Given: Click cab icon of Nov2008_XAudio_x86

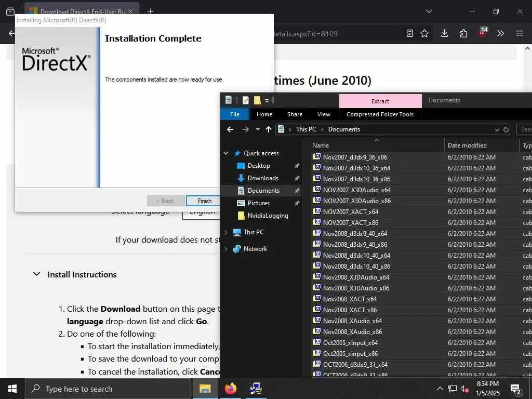Looking at the screenshot, I should 316,331.
